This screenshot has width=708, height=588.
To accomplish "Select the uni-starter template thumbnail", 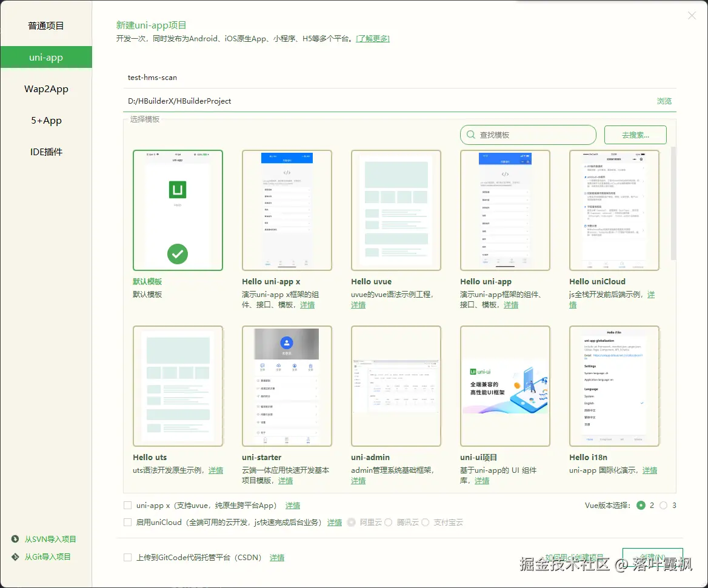I will tap(287, 386).
